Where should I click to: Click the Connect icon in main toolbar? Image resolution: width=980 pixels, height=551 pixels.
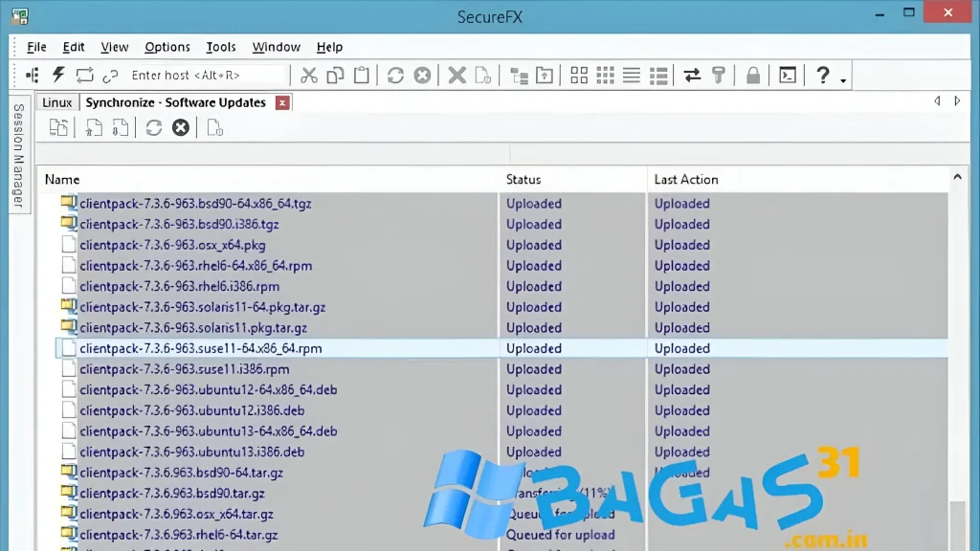(32, 76)
